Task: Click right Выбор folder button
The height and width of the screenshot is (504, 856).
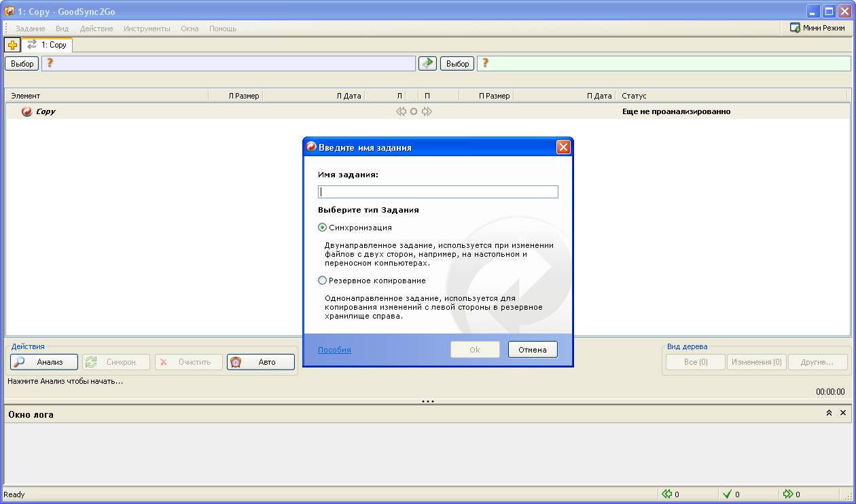Action: 458,64
